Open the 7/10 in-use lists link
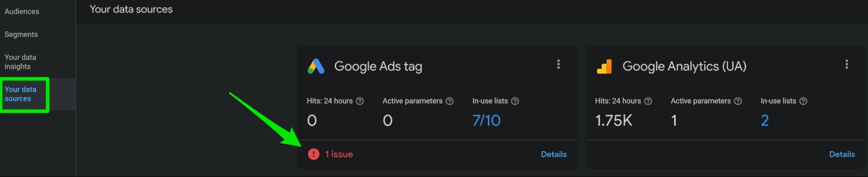Viewport: 868px width, 177px height. click(486, 120)
